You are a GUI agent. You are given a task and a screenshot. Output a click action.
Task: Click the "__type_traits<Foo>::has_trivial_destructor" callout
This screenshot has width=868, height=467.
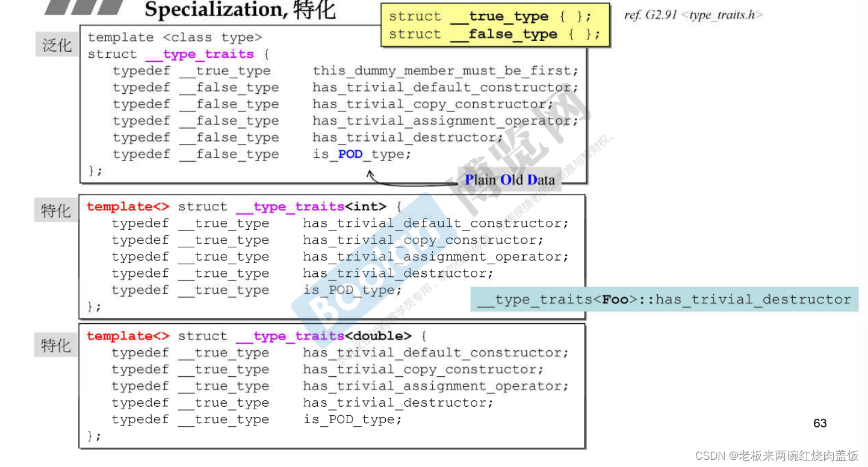click(665, 299)
